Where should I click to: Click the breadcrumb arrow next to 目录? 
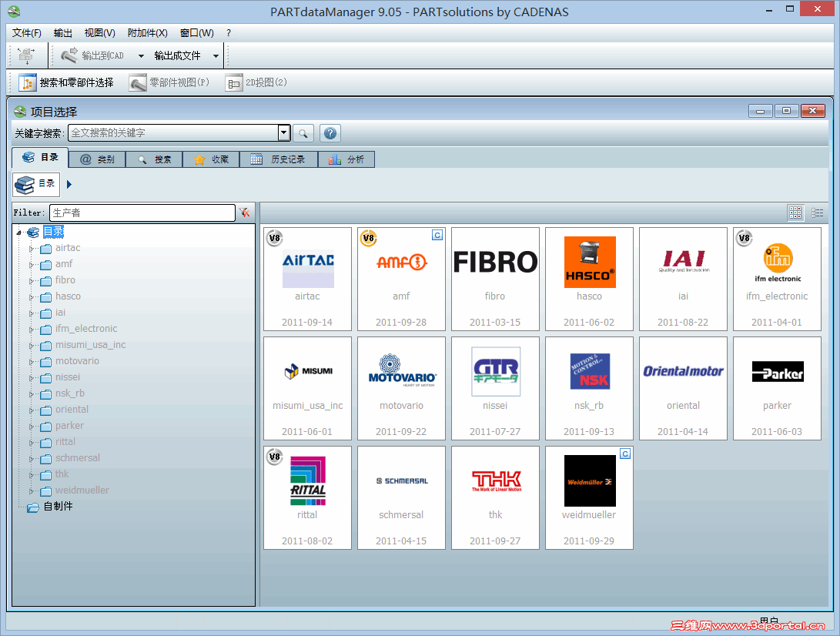69,184
